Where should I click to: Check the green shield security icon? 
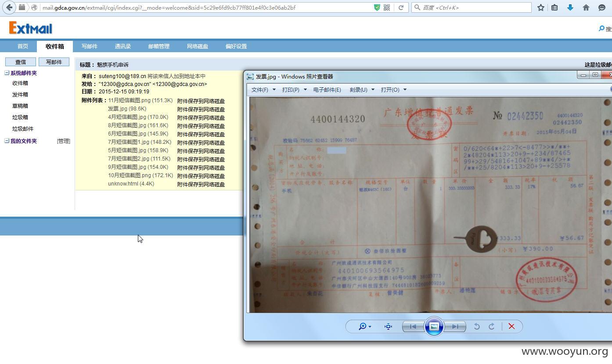click(x=377, y=7)
